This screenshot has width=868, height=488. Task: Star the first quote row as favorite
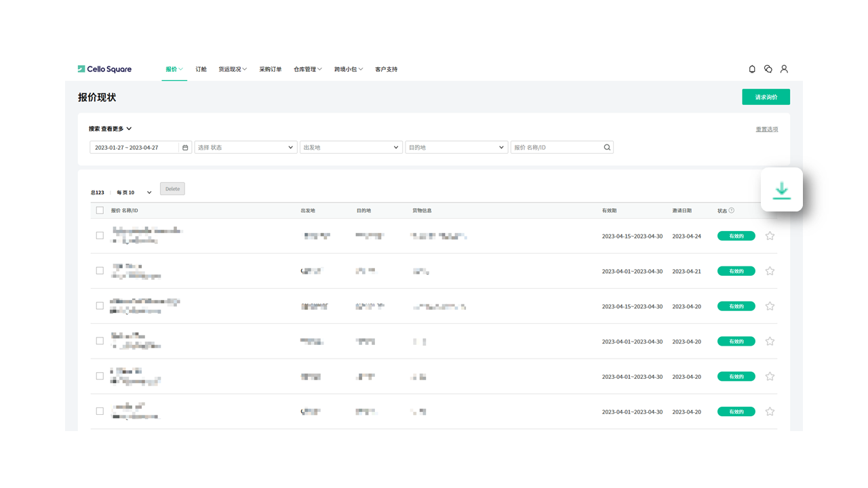770,236
